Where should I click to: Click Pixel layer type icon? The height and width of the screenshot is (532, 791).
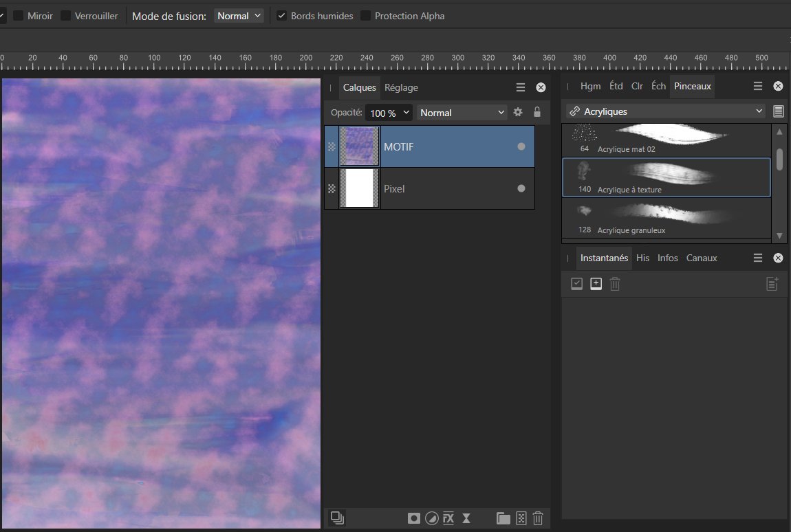(x=332, y=188)
